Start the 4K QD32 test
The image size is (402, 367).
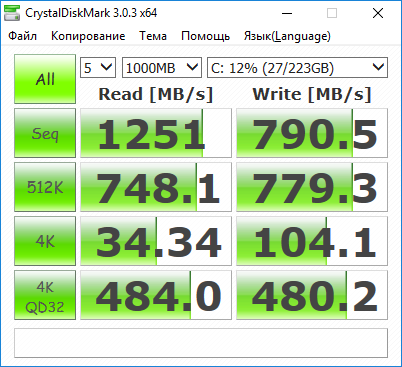(x=45, y=295)
